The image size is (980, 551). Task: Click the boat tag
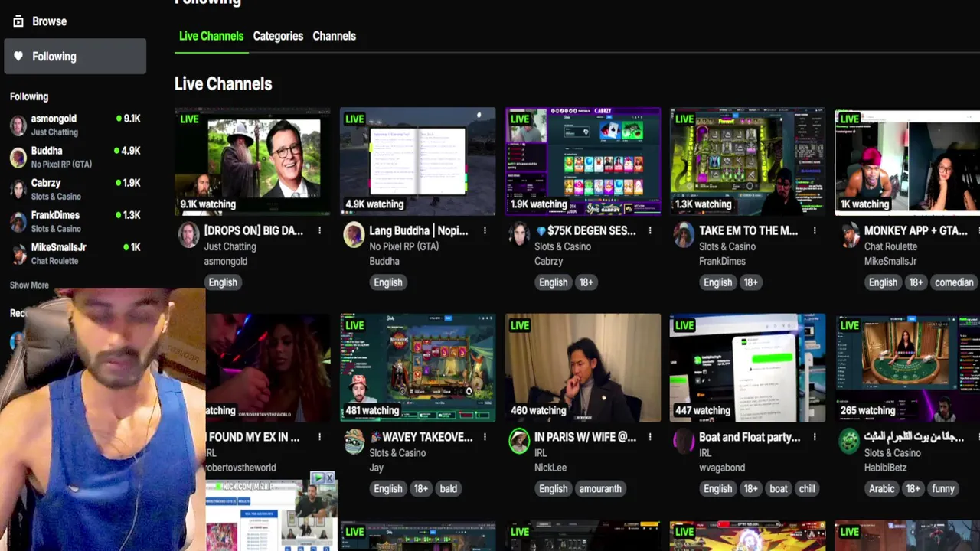click(779, 488)
